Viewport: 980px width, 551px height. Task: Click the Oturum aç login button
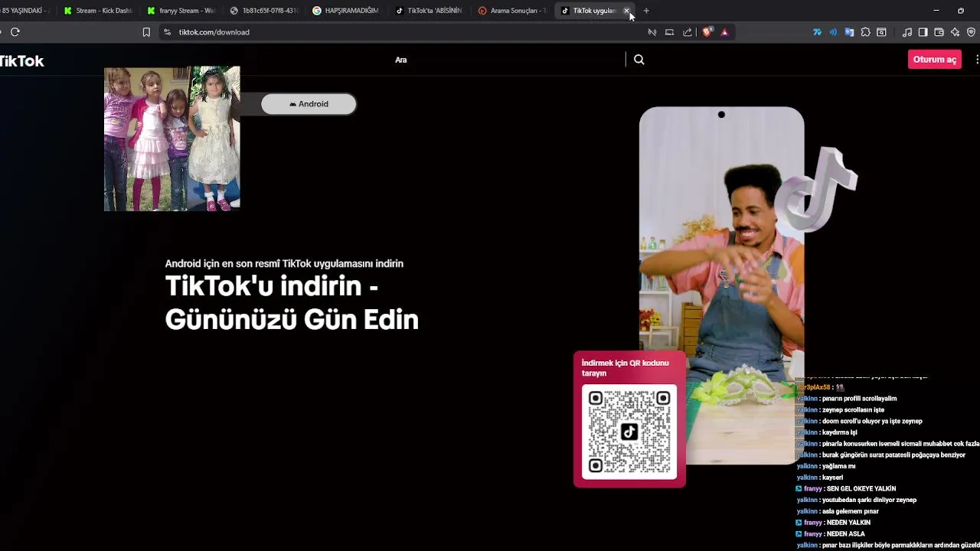pyautogui.click(x=935, y=60)
